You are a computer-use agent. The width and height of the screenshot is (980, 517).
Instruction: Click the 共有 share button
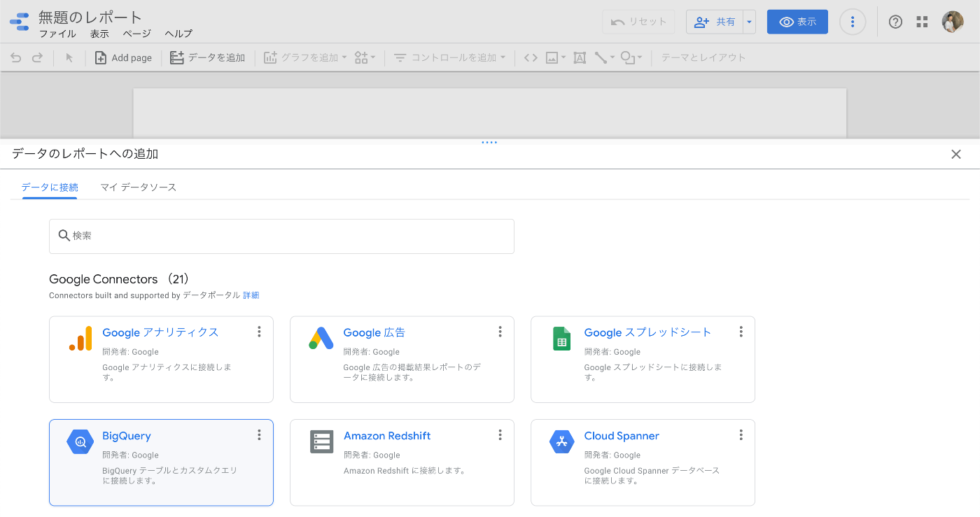coord(715,22)
